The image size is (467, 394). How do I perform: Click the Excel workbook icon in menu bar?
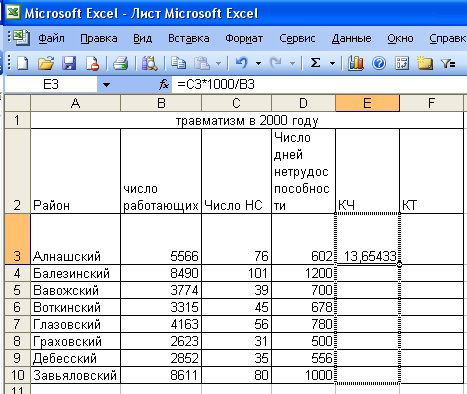21,37
